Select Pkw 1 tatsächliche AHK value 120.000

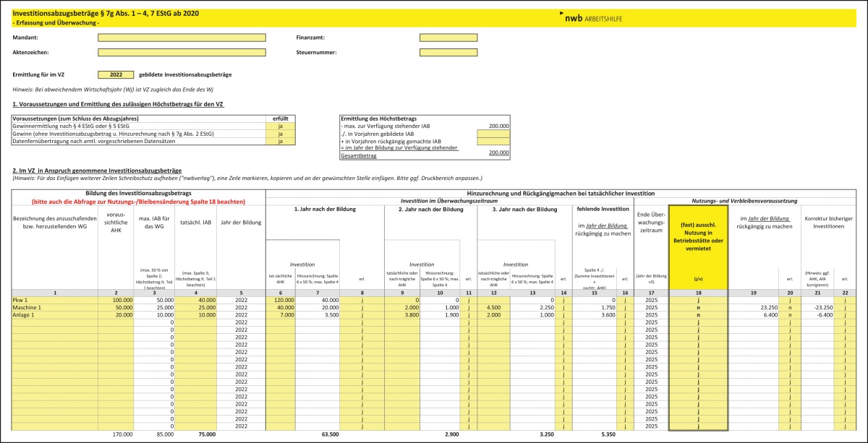tap(279, 299)
